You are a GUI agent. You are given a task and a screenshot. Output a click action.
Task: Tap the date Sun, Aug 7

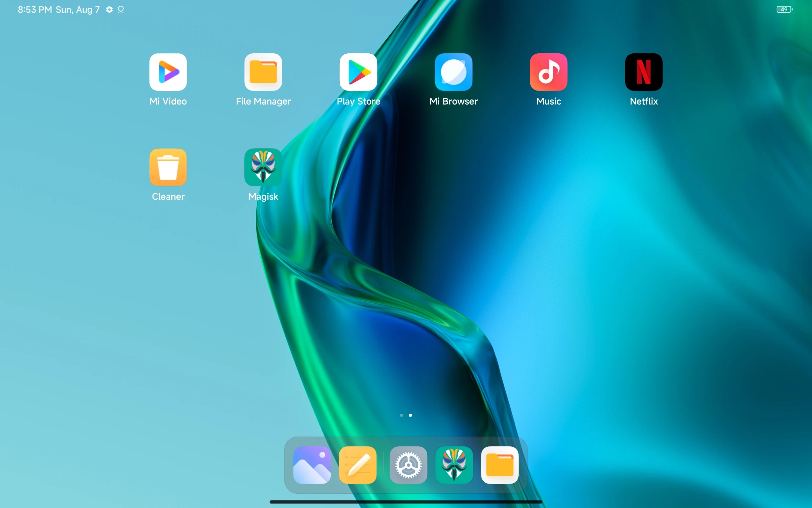pyautogui.click(x=77, y=10)
